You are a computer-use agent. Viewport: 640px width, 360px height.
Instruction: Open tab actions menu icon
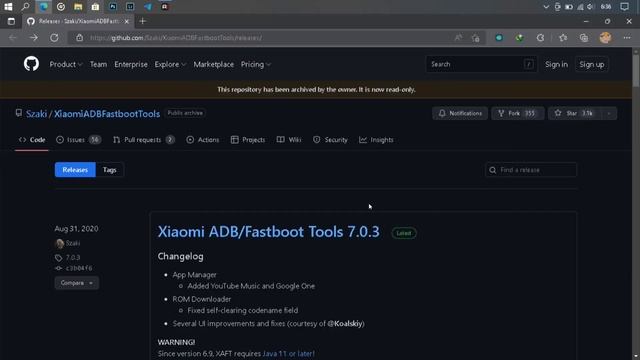11,21
